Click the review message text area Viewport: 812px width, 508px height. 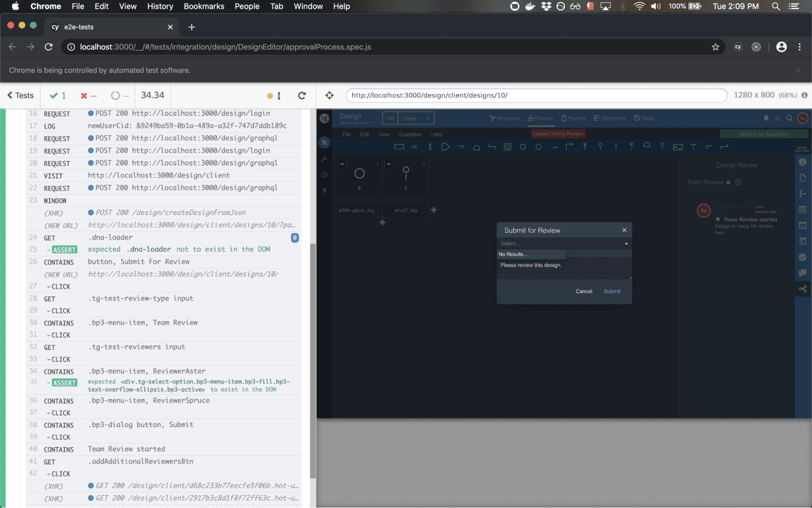click(x=564, y=269)
